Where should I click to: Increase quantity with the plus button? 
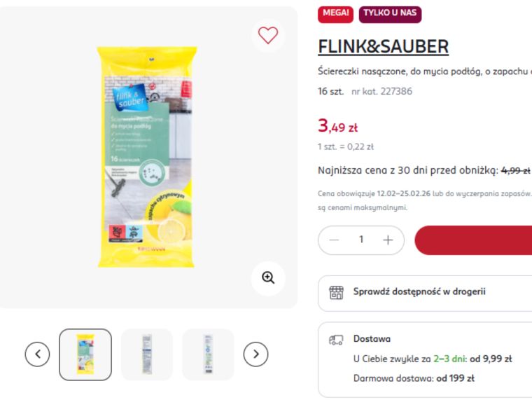pyautogui.click(x=388, y=240)
